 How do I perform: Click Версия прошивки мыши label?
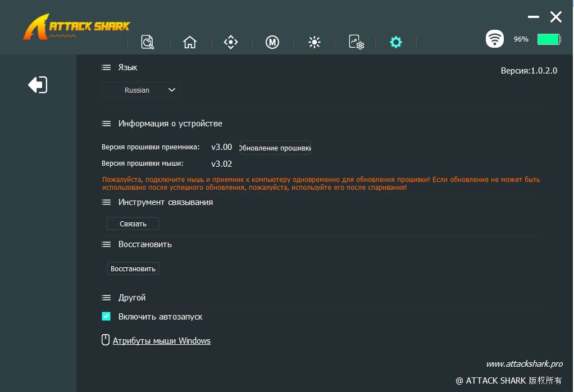143,163
